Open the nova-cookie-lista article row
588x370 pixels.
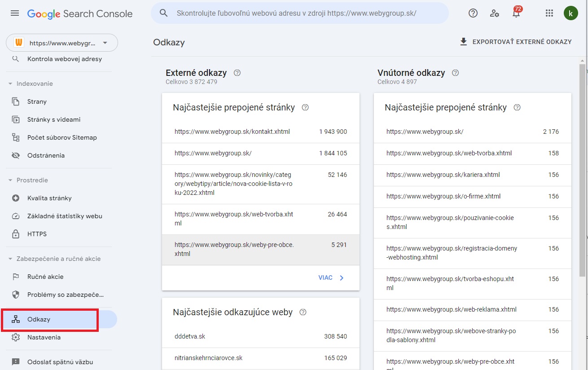tap(261, 184)
